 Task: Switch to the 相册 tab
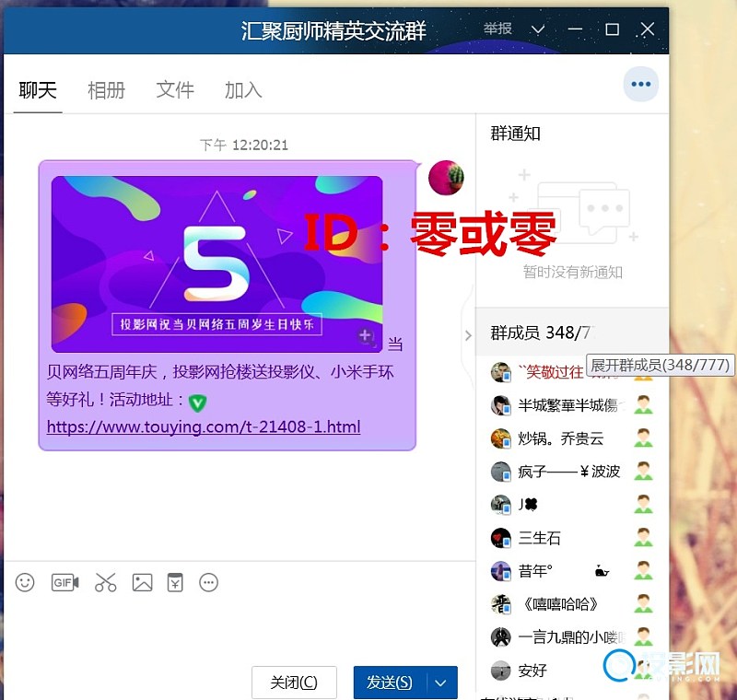coord(106,90)
